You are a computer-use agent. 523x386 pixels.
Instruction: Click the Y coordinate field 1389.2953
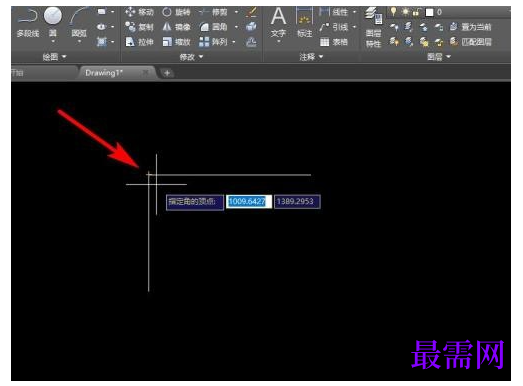pyautogui.click(x=297, y=202)
